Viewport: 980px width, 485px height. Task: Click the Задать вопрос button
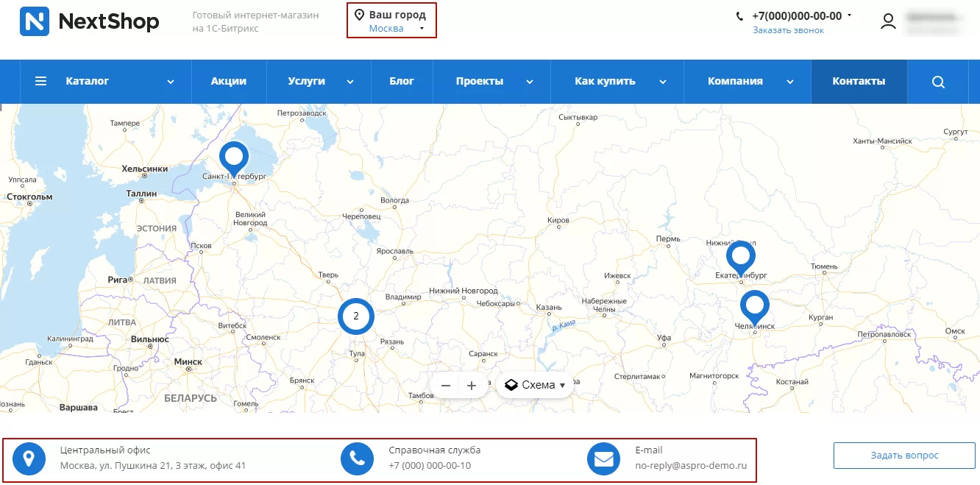coord(904,456)
